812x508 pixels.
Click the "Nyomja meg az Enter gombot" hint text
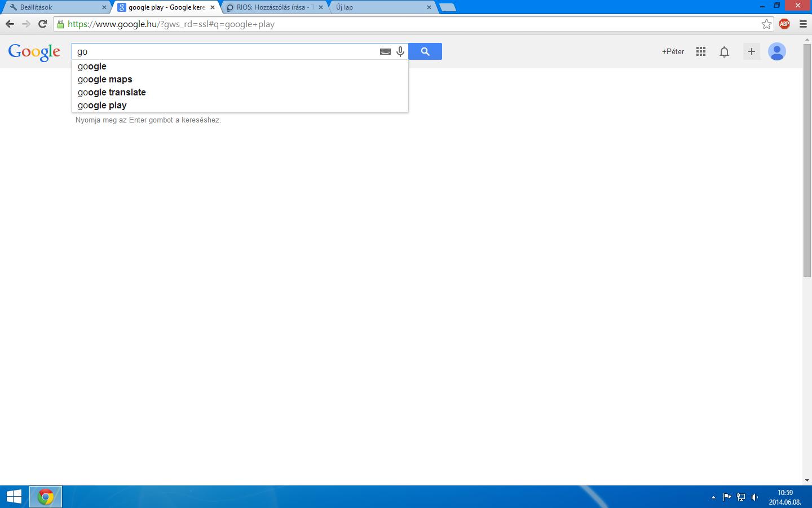coord(148,120)
